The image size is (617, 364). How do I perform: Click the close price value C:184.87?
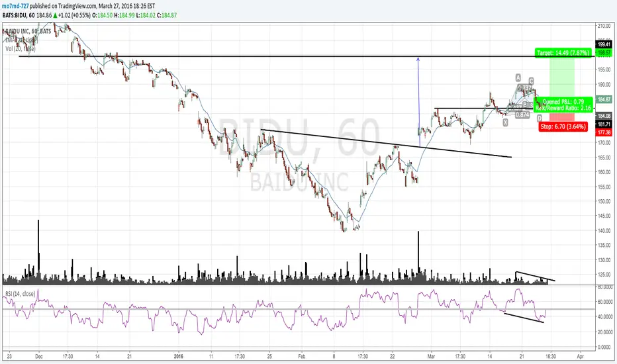166,15
